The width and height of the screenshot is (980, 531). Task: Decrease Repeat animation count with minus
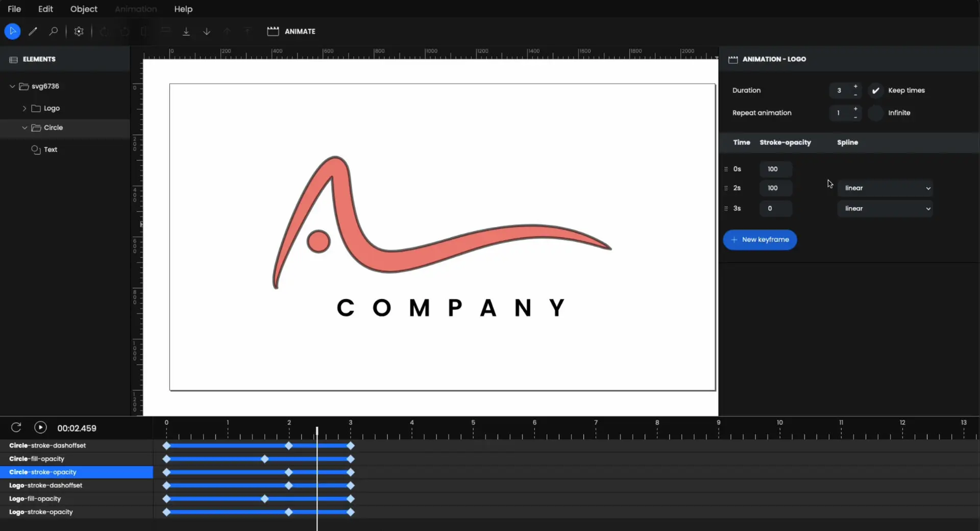tap(855, 117)
